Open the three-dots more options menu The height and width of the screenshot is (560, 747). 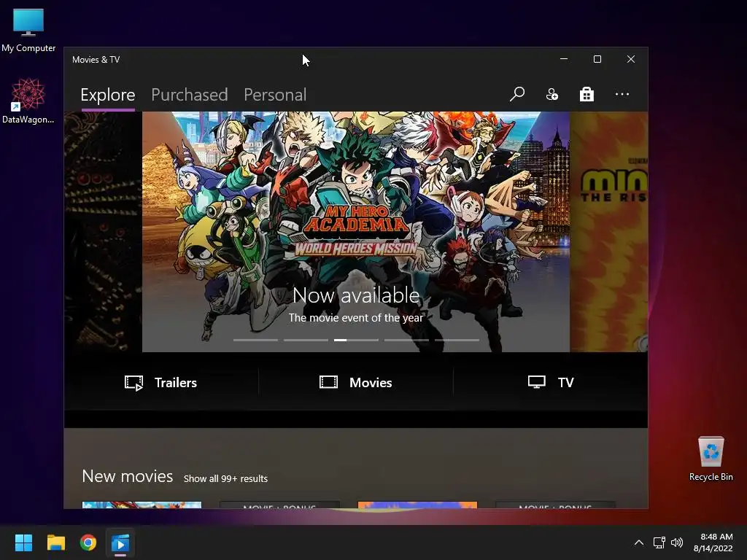622,94
